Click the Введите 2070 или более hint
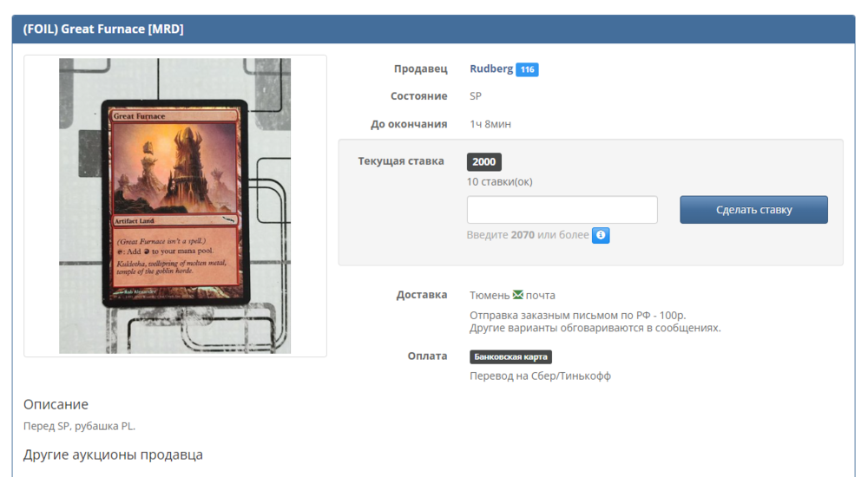868x477 pixels. (x=527, y=235)
